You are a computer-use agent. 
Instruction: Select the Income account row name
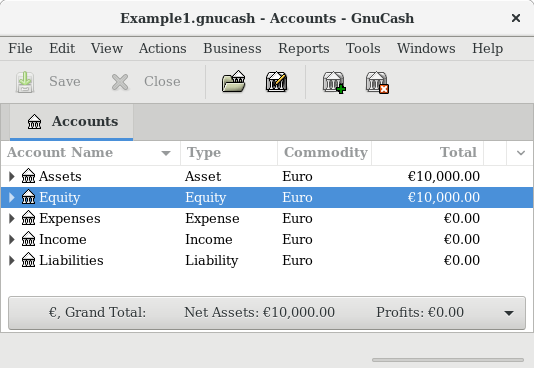click(x=63, y=240)
